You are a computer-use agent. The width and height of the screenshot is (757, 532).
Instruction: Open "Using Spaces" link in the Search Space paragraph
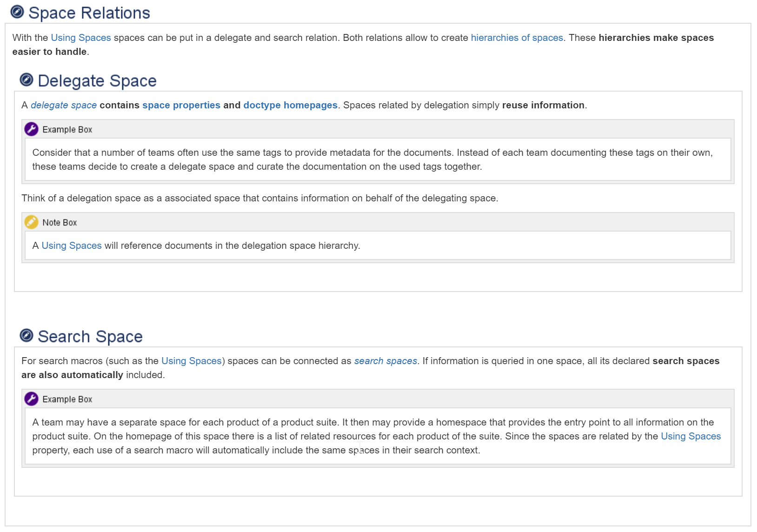point(191,361)
